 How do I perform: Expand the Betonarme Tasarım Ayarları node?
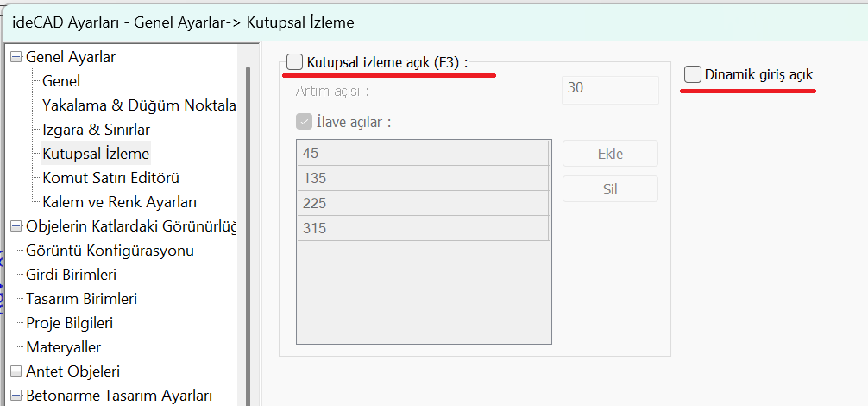pos(16,396)
